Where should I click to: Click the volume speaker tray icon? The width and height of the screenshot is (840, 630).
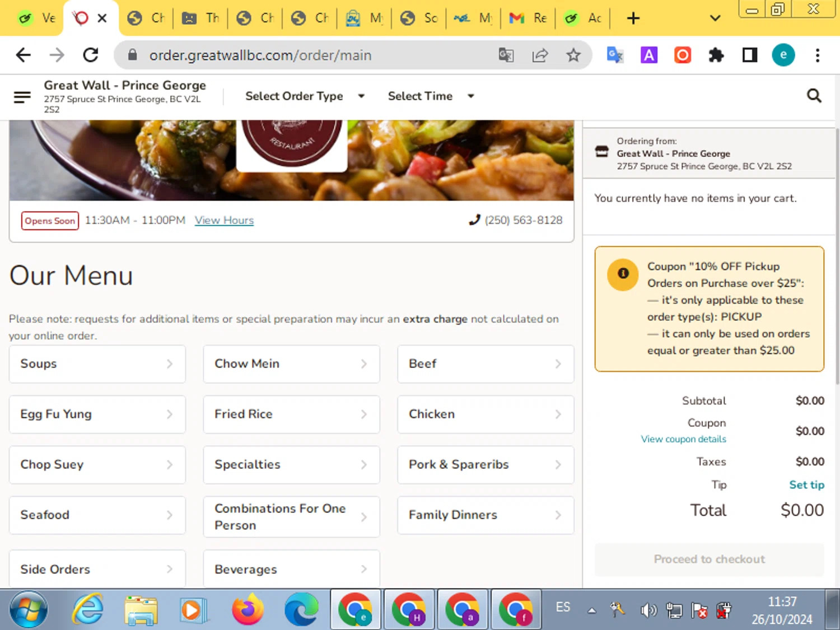tap(648, 610)
